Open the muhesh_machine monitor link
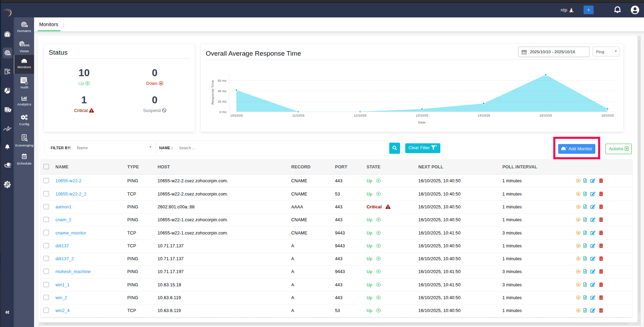 (73, 272)
